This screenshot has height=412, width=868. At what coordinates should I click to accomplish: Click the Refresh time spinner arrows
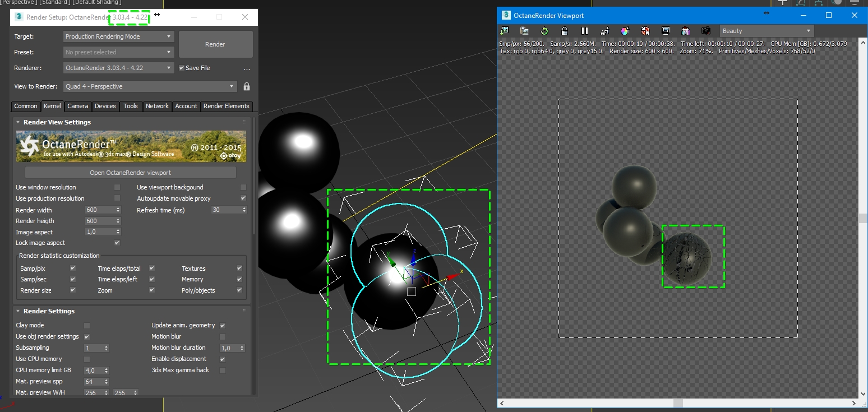point(244,210)
